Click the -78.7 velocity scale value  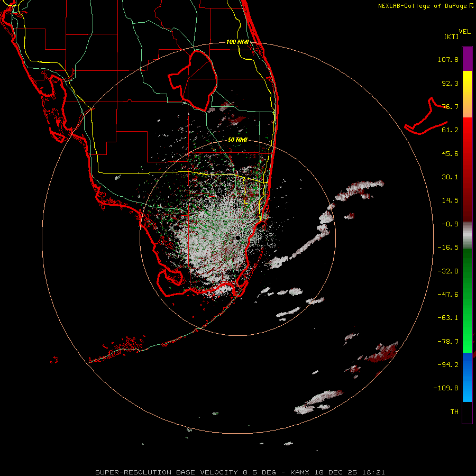448,342
